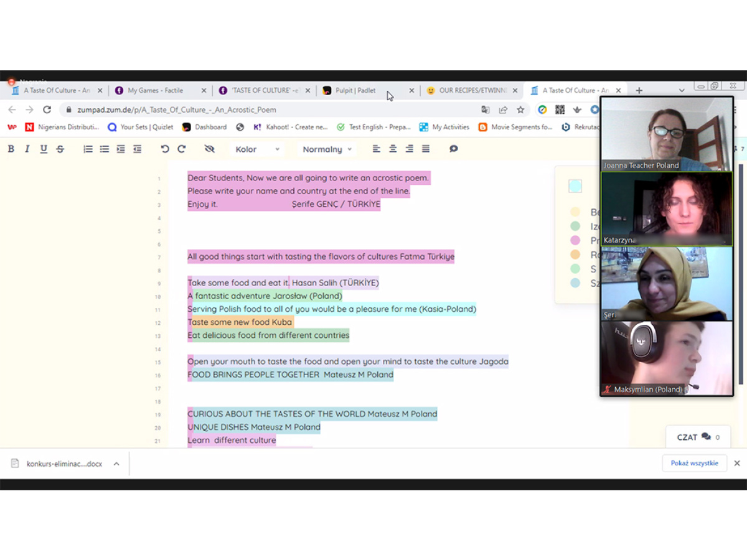Open Google Translate icon in the address bar
This screenshot has height=560, width=747.
point(486,109)
